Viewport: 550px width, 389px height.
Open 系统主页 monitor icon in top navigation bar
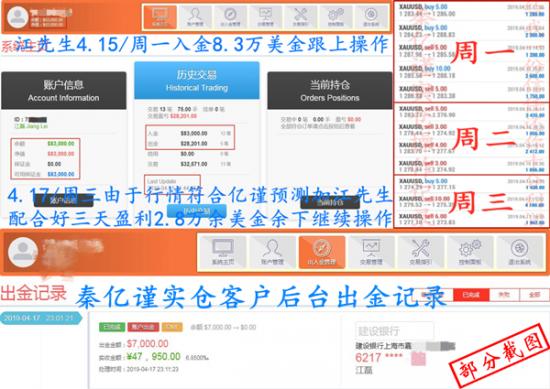click(160, 17)
